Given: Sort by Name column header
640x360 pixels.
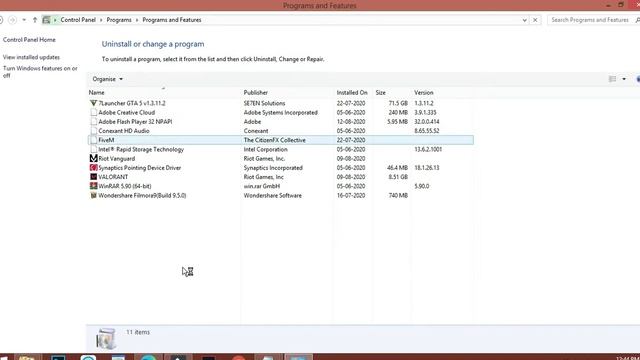Looking at the screenshot, I should click(x=97, y=93).
